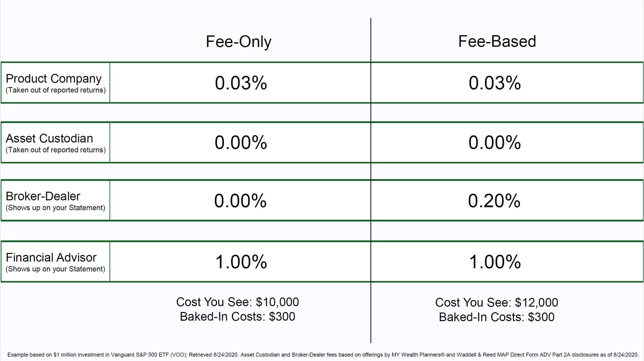This screenshot has height=361, width=644.
Task: Click Fee-Based Product Company 0.03% value
Action: click(x=495, y=83)
